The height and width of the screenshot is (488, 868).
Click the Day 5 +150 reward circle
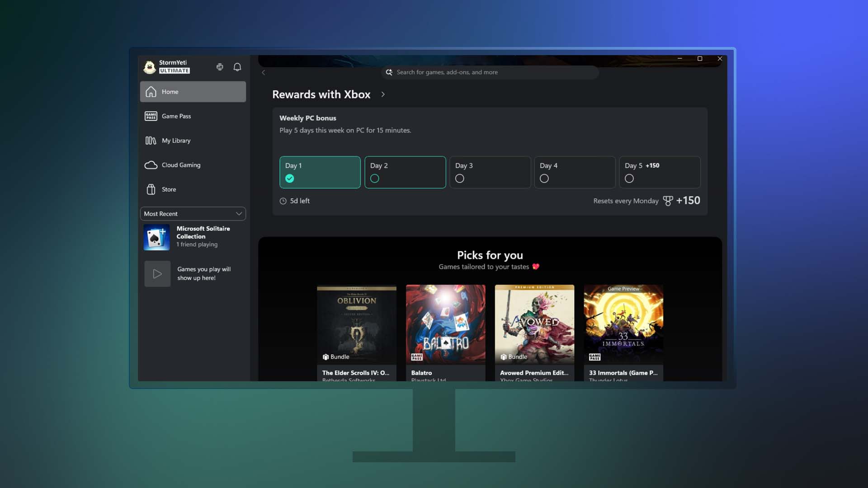629,178
